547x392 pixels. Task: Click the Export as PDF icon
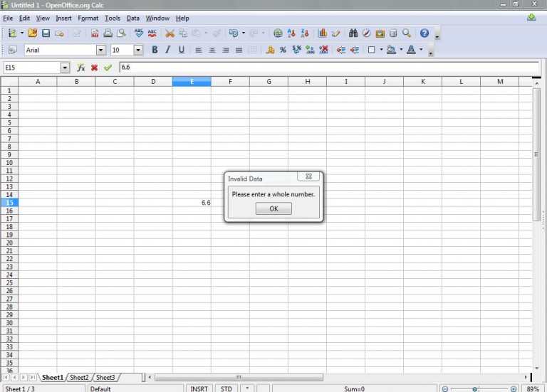pos(95,33)
